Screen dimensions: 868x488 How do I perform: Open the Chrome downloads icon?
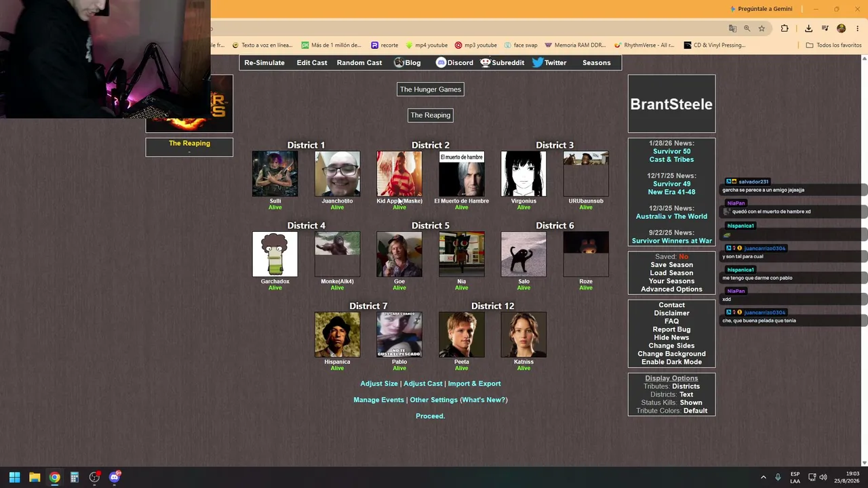808,28
